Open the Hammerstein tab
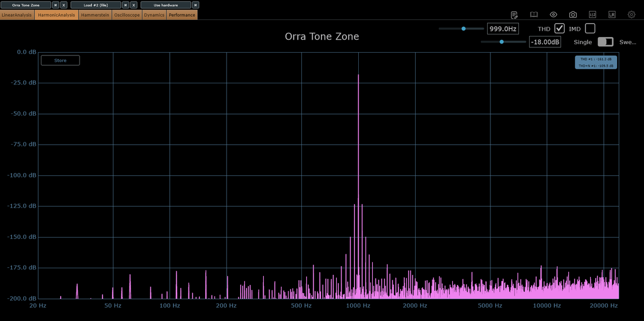Screen dimensions: 644x321 (x=95, y=15)
